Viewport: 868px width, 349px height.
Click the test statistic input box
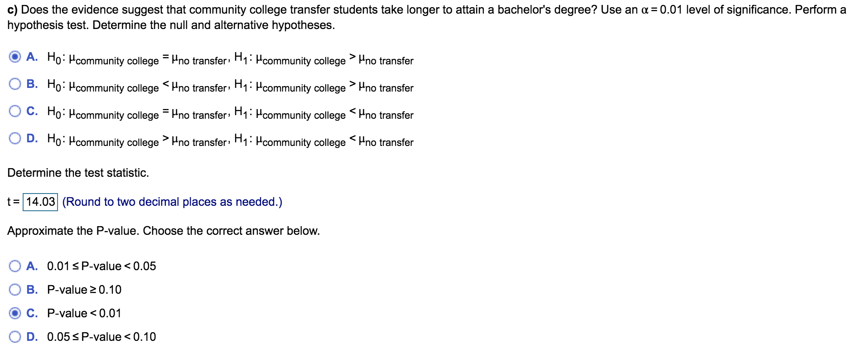point(39,201)
